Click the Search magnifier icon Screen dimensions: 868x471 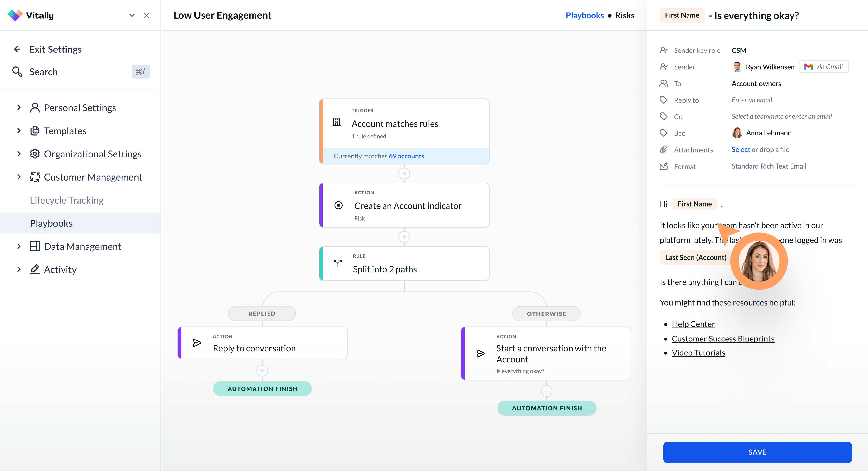click(x=17, y=71)
